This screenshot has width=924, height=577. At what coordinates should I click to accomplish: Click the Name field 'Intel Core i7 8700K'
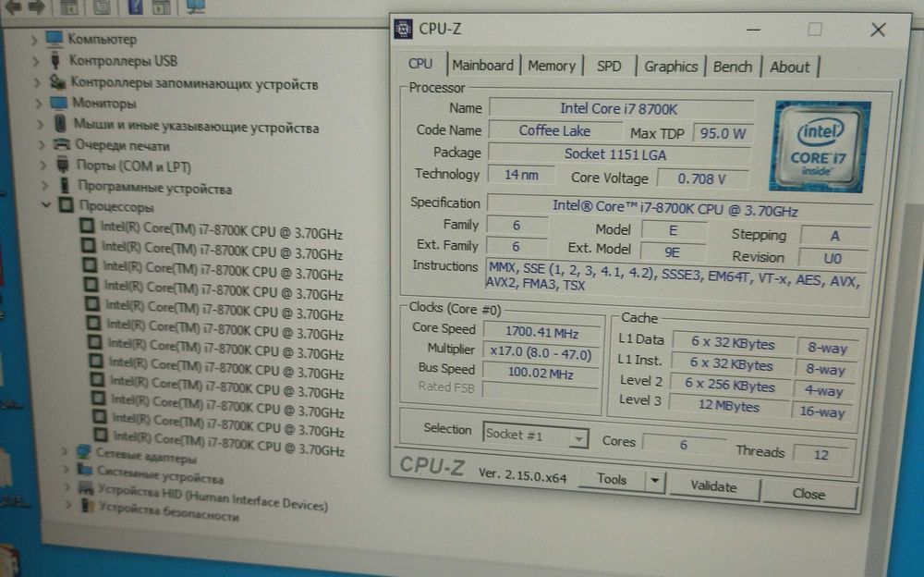tap(621, 108)
